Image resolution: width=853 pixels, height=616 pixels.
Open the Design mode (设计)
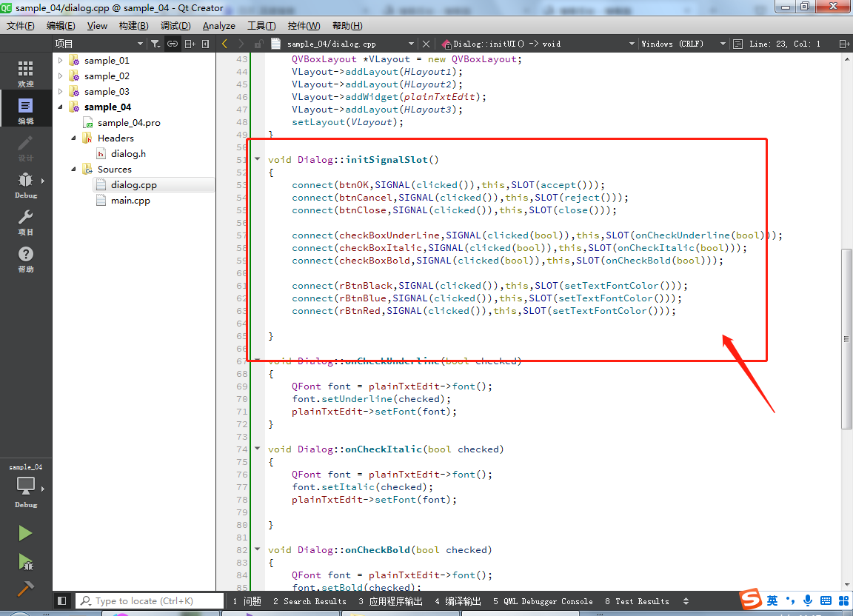26,147
